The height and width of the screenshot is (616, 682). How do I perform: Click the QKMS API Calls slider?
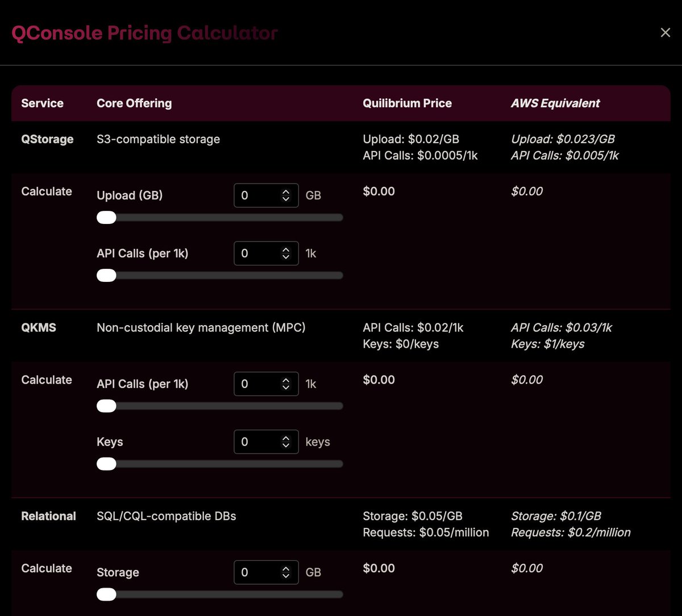[x=220, y=406]
